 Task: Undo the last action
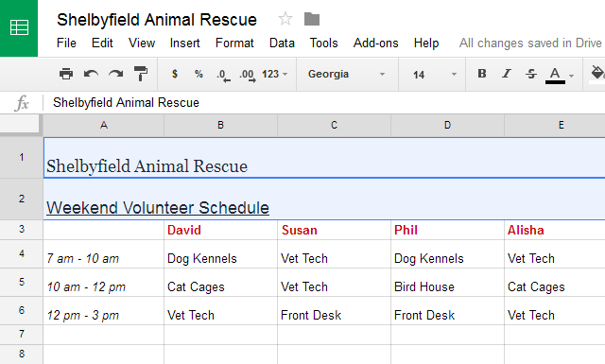tap(91, 74)
